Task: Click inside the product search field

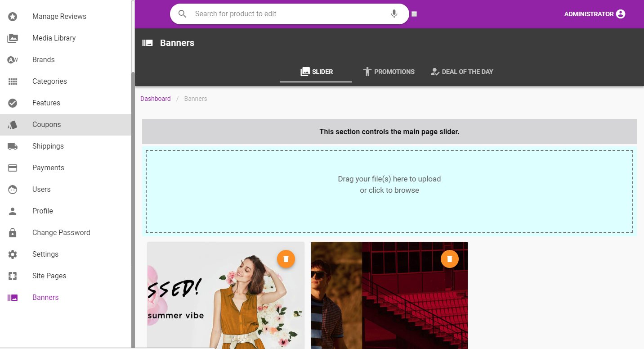Action: [x=288, y=14]
